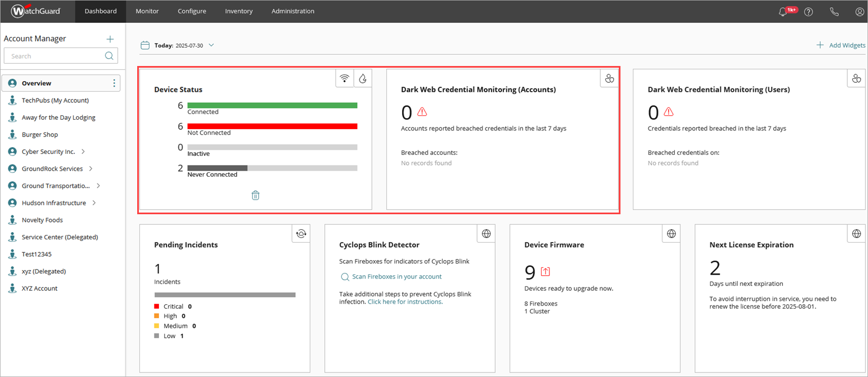The width and height of the screenshot is (868, 377).
Task: Click the globe icon on Device Firmware widget
Action: (x=671, y=234)
